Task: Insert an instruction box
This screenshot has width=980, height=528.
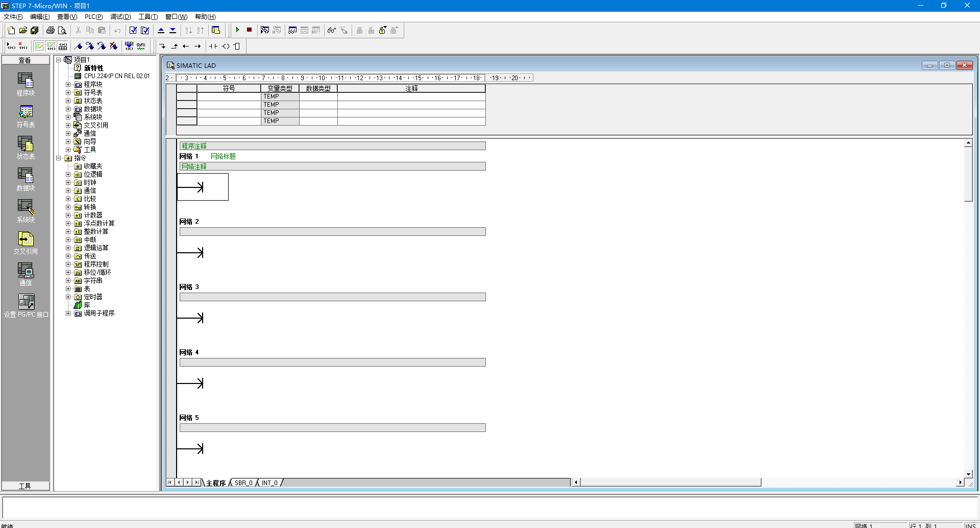Action: coord(237,46)
